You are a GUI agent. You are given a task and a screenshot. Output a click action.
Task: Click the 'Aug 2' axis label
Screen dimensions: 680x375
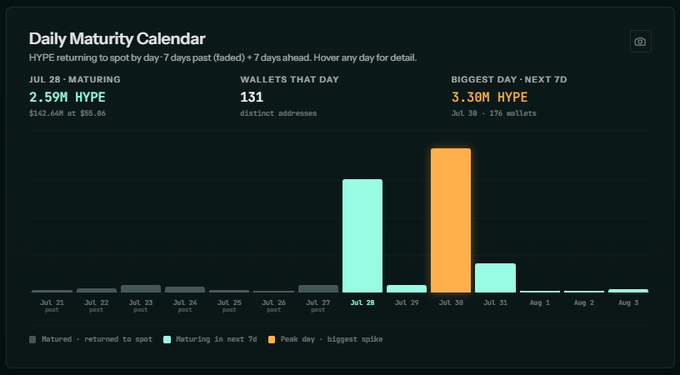584,303
